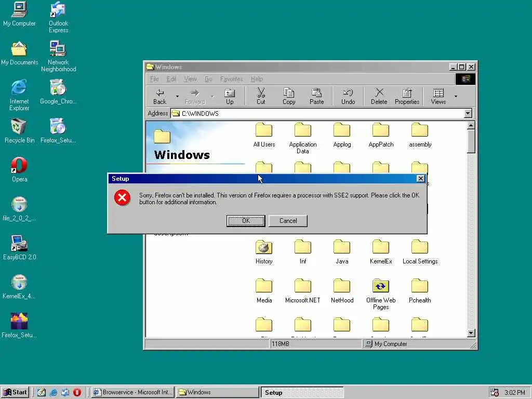Select the Applog folder
The width and height of the screenshot is (532, 399).
[x=342, y=135]
